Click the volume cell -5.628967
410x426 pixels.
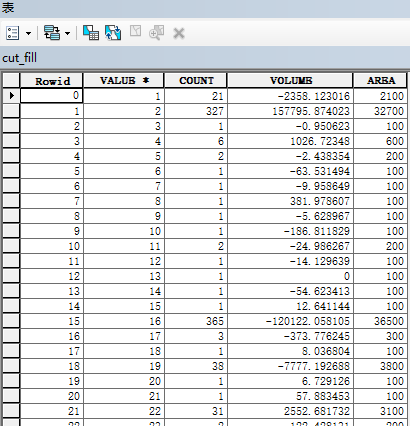coord(290,216)
